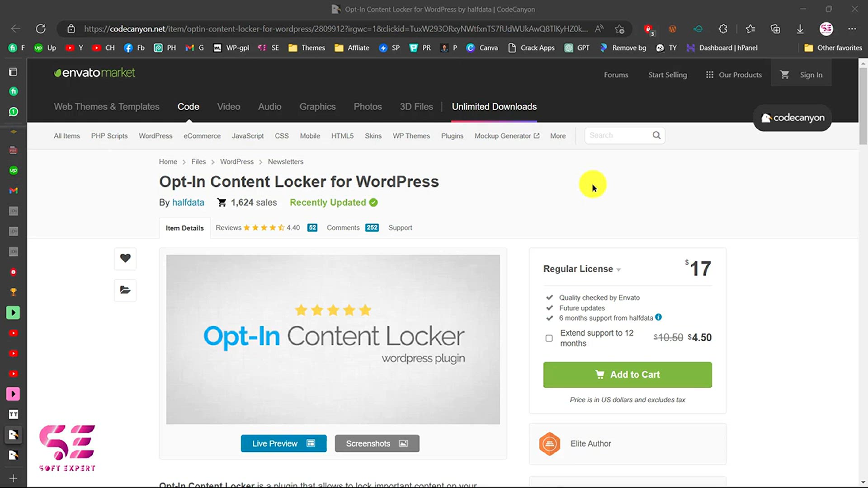
Task: Open the 3D Files menu
Action: (x=416, y=107)
